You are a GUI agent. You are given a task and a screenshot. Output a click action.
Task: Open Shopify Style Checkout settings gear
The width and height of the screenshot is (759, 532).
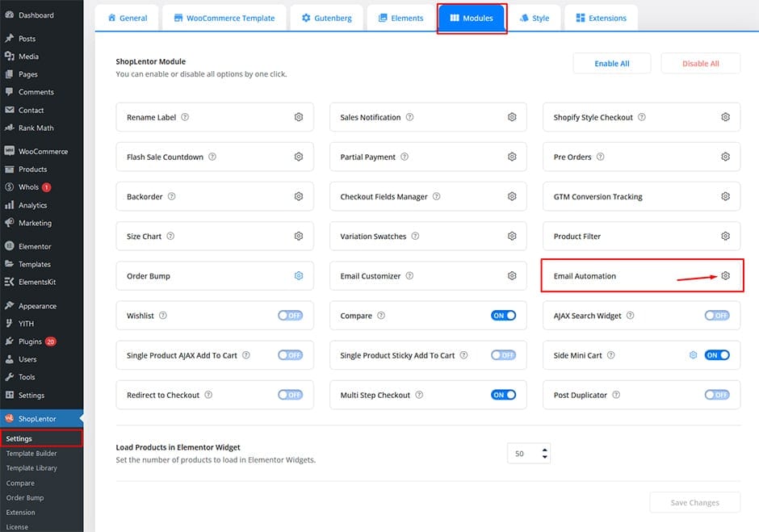pos(725,116)
